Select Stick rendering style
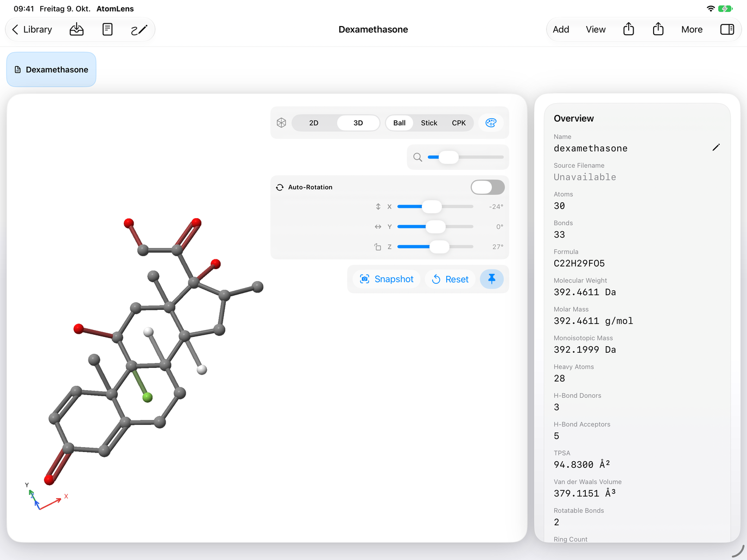Image resolution: width=747 pixels, height=560 pixels. (x=429, y=123)
